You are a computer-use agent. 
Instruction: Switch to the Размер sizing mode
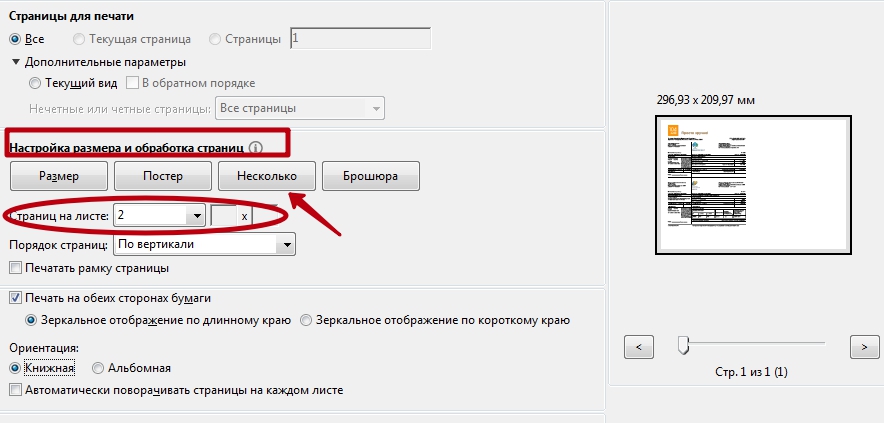[x=58, y=176]
